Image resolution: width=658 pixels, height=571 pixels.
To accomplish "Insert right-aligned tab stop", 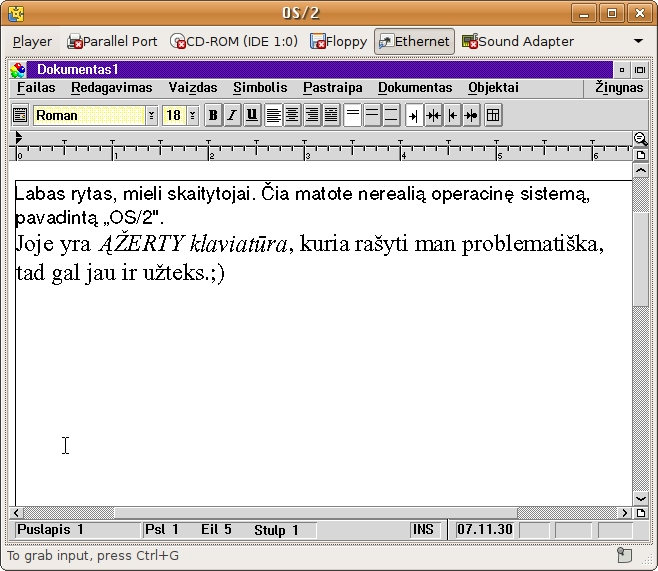I will pyautogui.click(x=452, y=115).
